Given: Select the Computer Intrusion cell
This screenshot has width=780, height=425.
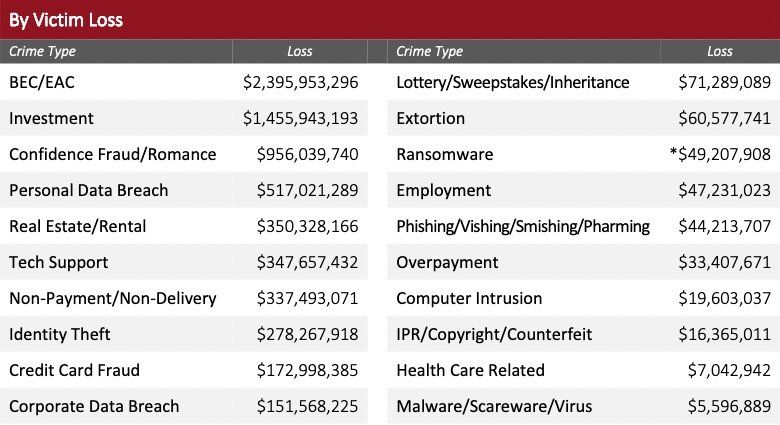Looking at the screenshot, I should coord(469,298).
